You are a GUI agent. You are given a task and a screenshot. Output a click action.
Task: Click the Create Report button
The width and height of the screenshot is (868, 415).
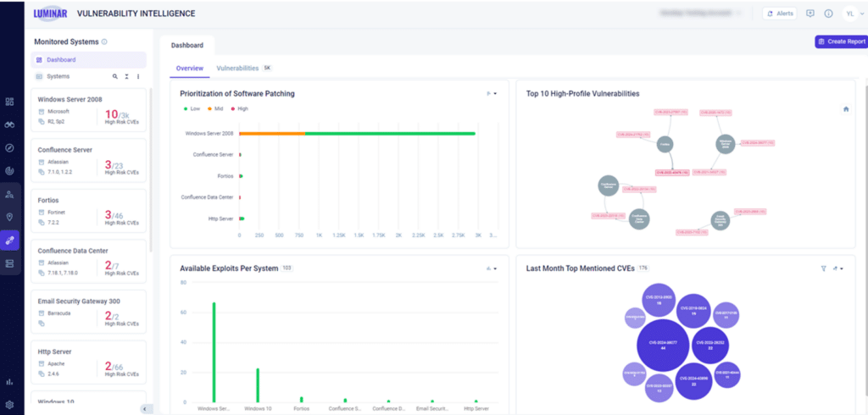click(x=841, y=41)
